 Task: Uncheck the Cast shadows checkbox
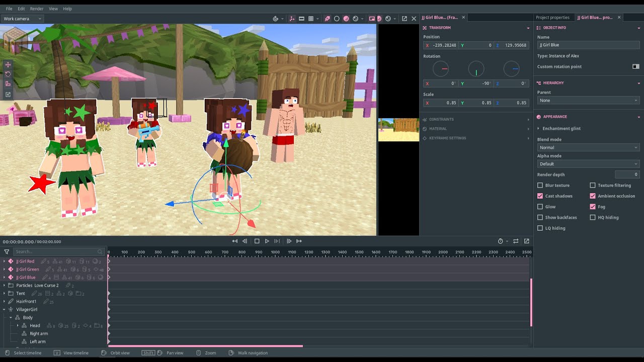[x=540, y=196]
